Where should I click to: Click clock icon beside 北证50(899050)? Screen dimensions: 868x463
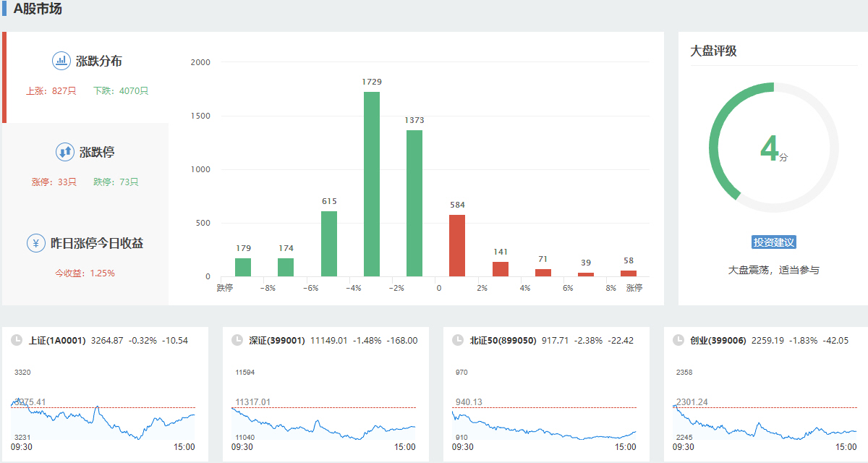[458, 340]
